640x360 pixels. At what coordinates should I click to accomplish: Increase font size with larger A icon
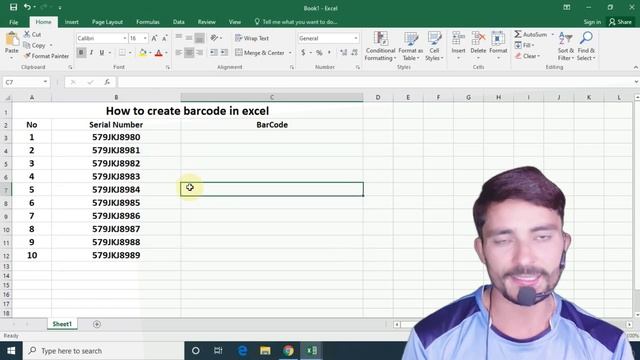coord(154,38)
